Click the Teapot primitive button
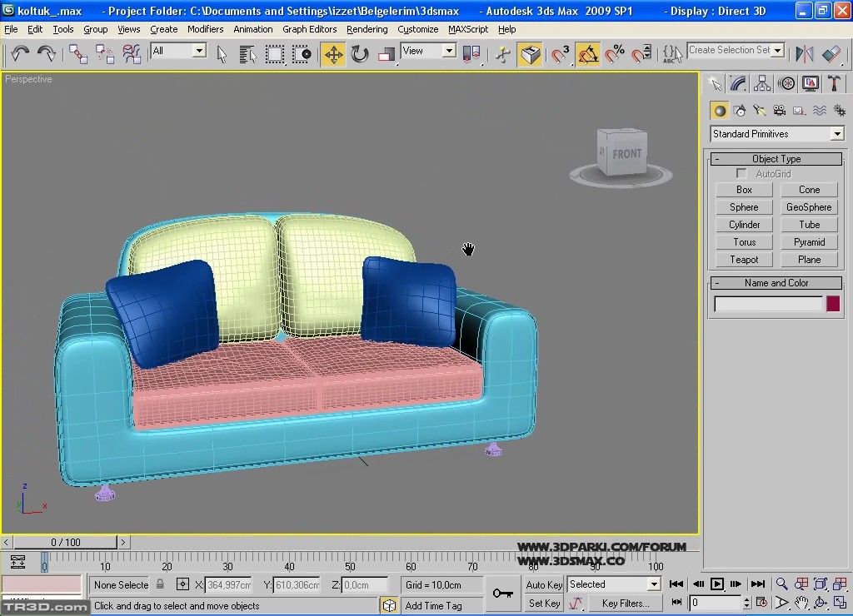The height and width of the screenshot is (616, 853). click(x=744, y=260)
